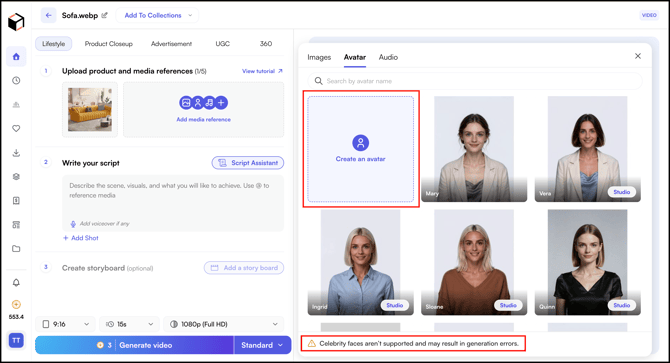This screenshot has width=670, height=363.
Task: Open the Home icon in the sidebar
Action: pos(16,57)
